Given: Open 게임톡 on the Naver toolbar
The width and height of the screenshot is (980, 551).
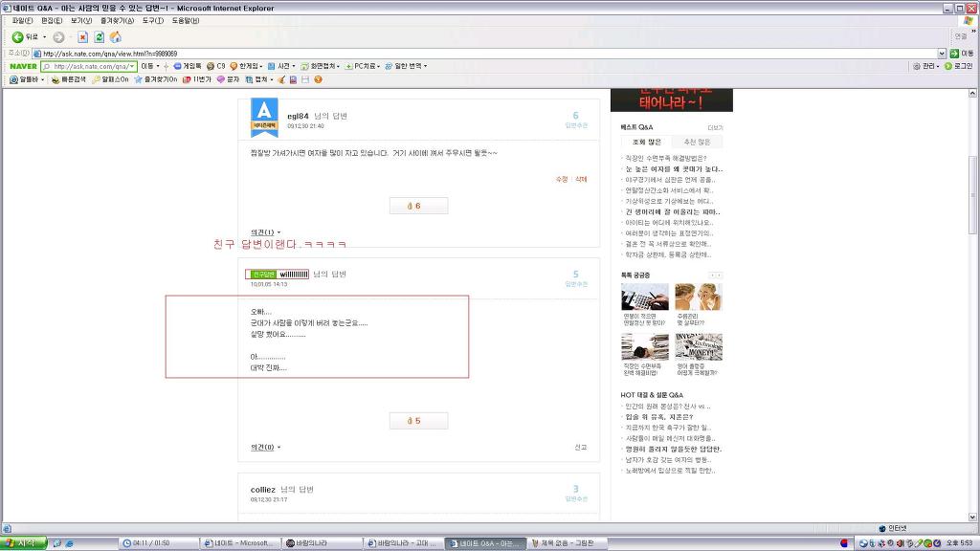Looking at the screenshot, I should tap(188, 66).
